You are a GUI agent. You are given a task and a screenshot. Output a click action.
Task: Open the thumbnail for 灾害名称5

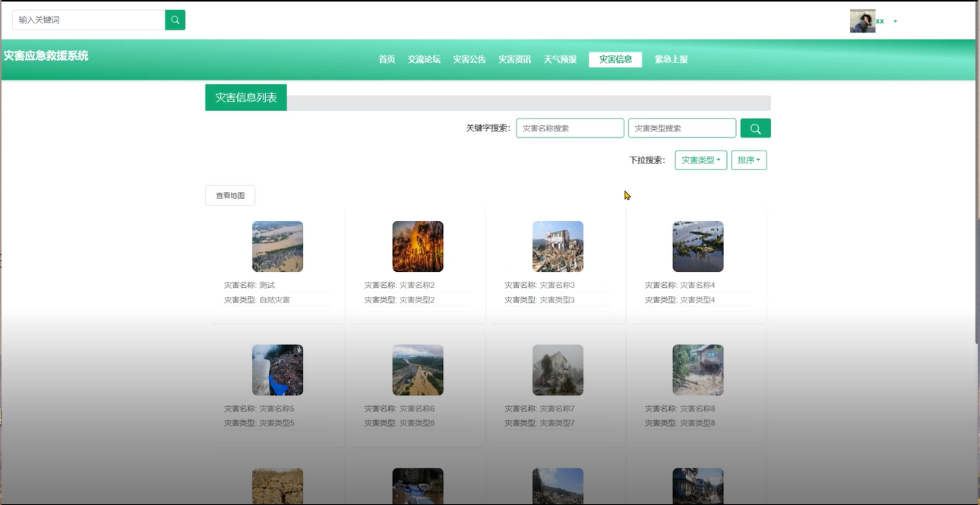click(x=277, y=370)
